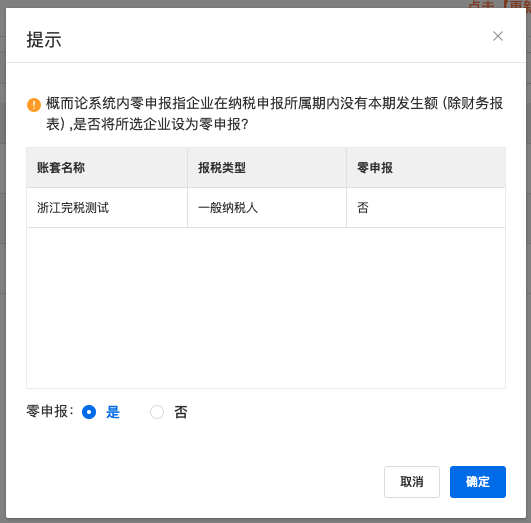This screenshot has height=523, width=531.
Task: Click the 账套名称 column header
Action: [107, 167]
